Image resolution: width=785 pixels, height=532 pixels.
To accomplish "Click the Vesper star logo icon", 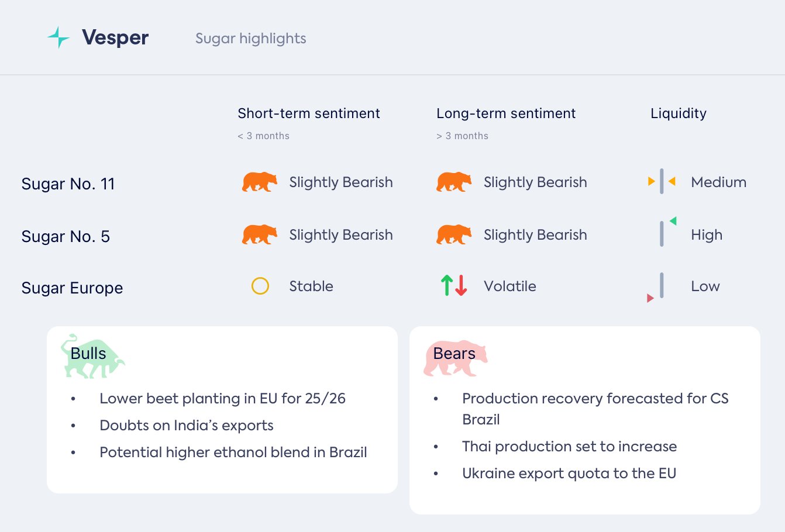I will click(x=58, y=37).
